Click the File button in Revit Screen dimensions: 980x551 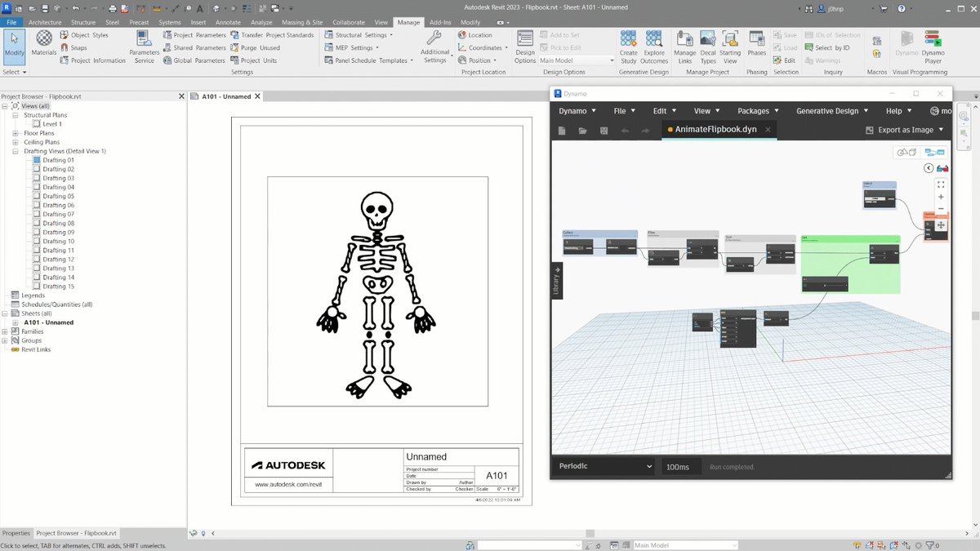click(12, 22)
